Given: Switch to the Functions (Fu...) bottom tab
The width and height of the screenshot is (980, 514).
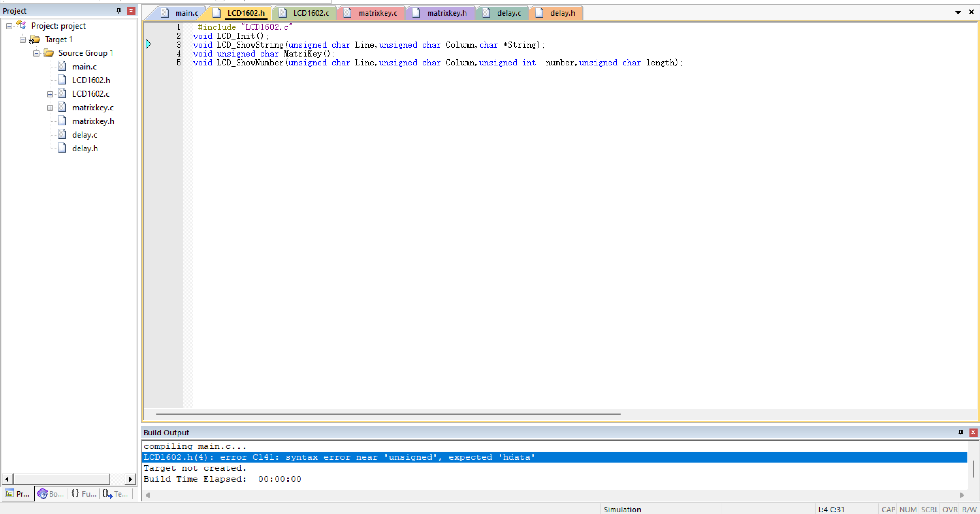Looking at the screenshot, I should 84,494.
